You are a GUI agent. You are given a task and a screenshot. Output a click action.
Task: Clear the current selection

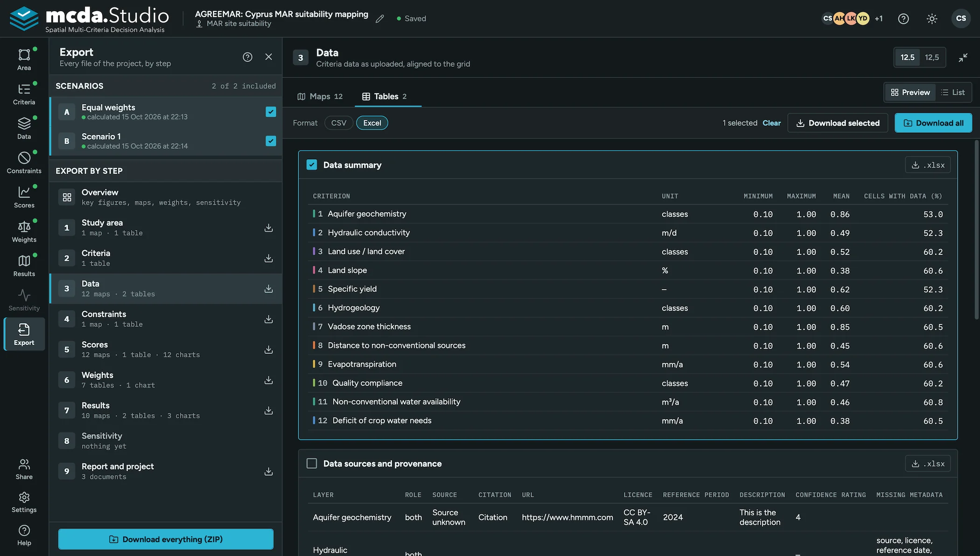click(771, 123)
